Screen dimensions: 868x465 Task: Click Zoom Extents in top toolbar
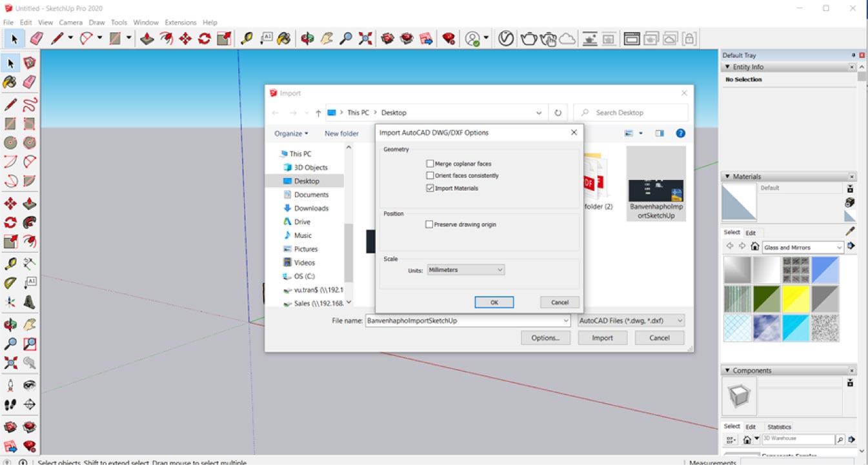(365, 39)
